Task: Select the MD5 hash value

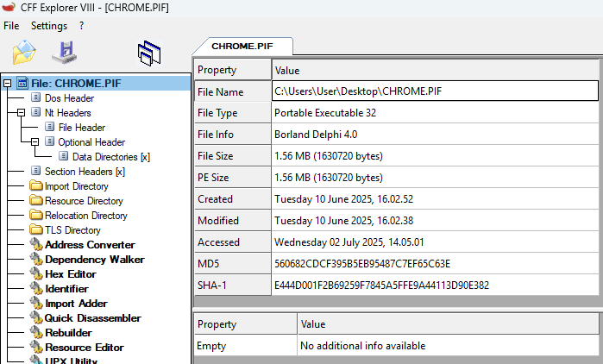Action: pyautogui.click(x=435, y=264)
